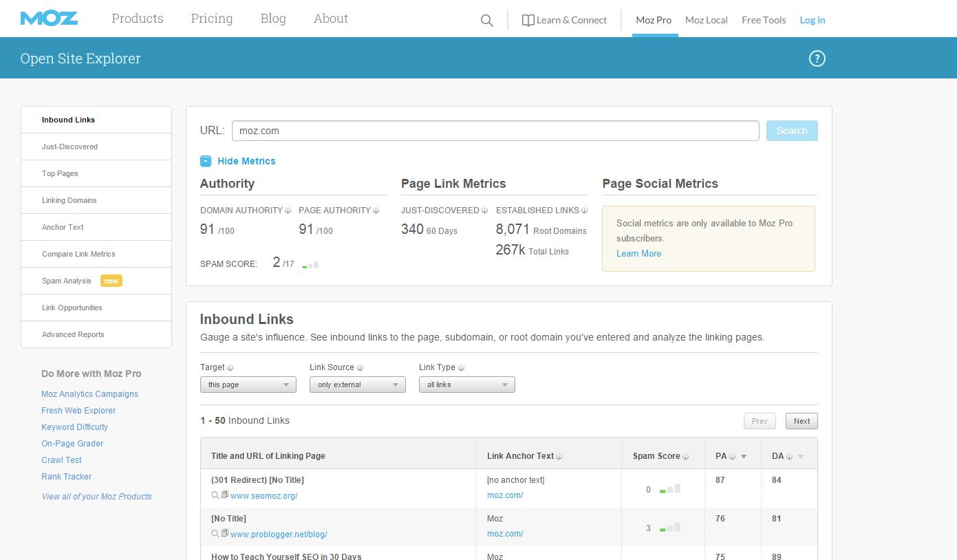This screenshot has width=957, height=560.
Task: Sort table by PA using the arrow
Action: (744, 457)
